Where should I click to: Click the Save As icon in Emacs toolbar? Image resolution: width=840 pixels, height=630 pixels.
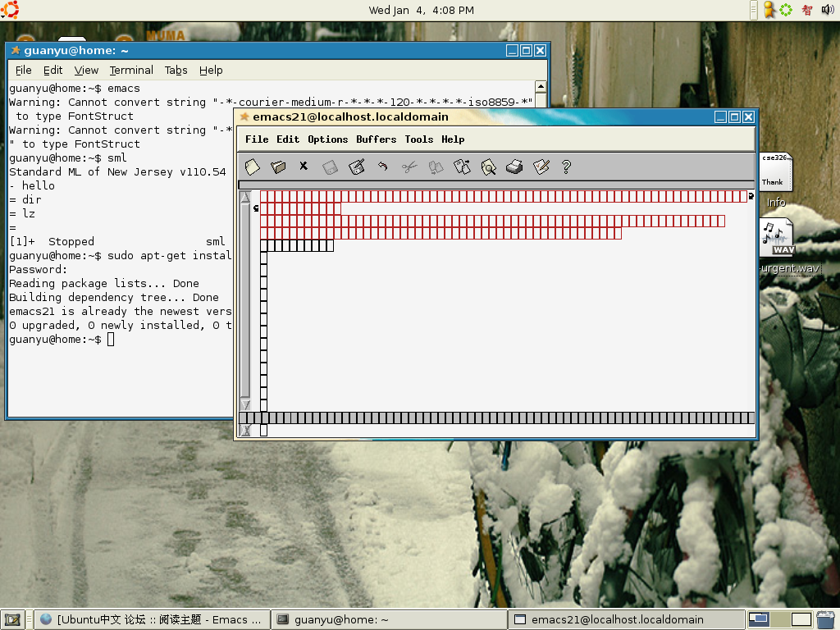pyautogui.click(x=356, y=167)
